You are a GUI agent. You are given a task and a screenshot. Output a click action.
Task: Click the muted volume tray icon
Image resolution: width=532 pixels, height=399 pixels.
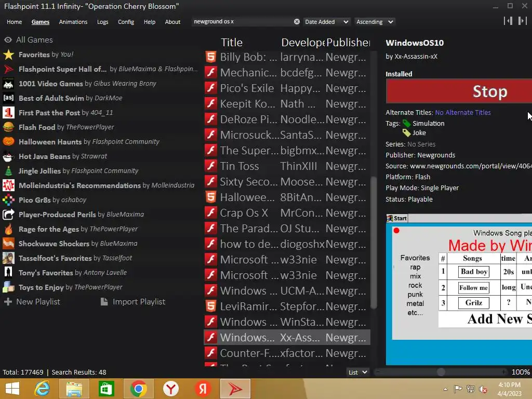(483, 389)
